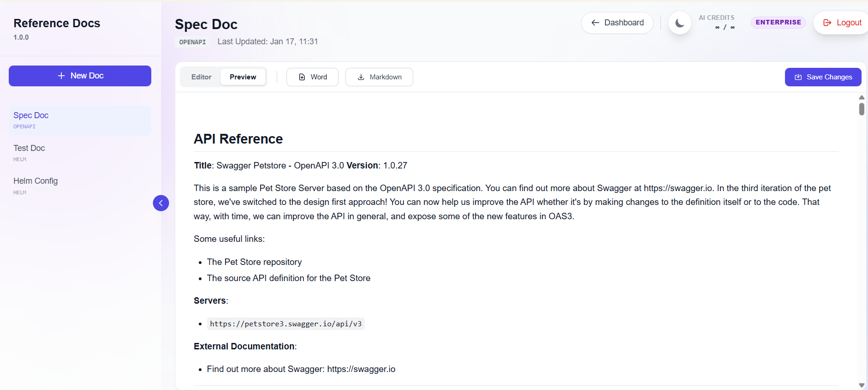868x390 pixels.
Task: Click the back arrow icon beside Dashboard
Action: click(595, 23)
